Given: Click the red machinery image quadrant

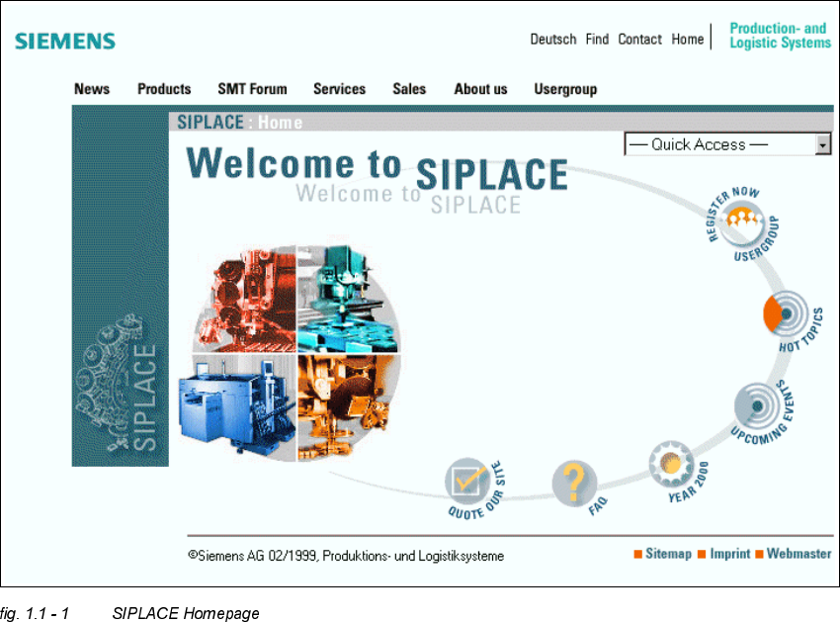Looking at the screenshot, I should [x=245, y=299].
